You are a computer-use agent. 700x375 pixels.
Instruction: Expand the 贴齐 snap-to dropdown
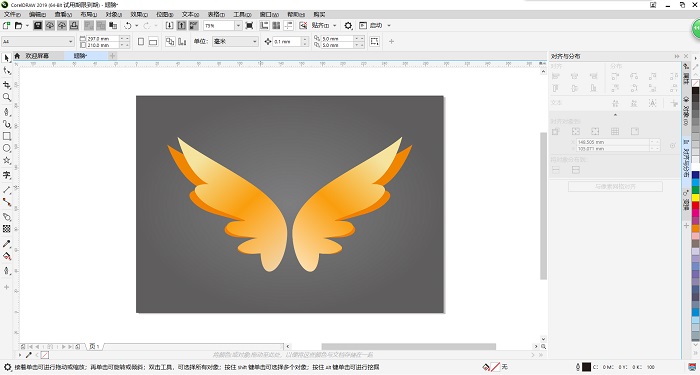334,25
